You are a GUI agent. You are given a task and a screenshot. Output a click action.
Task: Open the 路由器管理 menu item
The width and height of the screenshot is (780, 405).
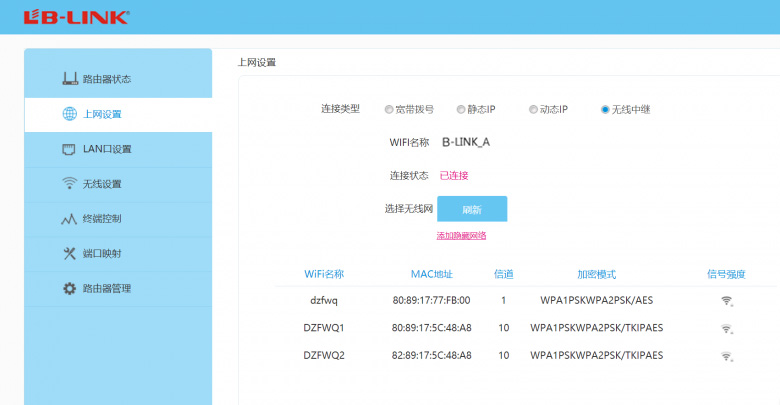click(x=118, y=289)
